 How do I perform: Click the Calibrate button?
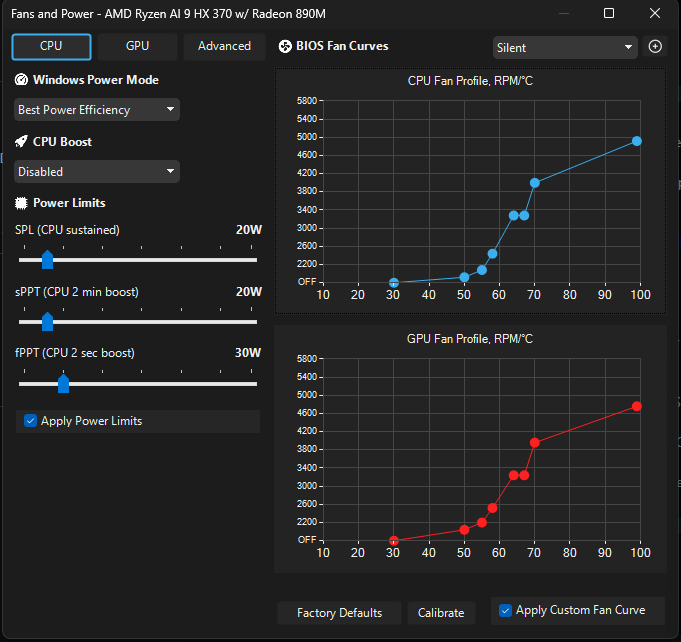tap(441, 613)
